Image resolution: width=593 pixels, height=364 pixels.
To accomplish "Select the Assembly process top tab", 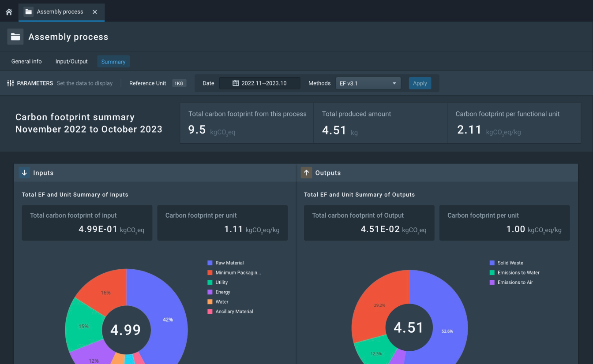I will click(61, 12).
